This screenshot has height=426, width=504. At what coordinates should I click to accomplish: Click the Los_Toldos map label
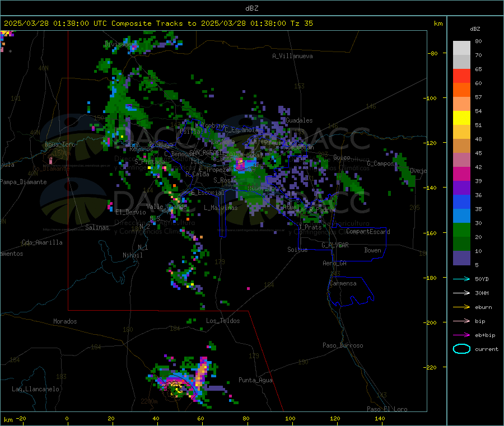[223, 321]
